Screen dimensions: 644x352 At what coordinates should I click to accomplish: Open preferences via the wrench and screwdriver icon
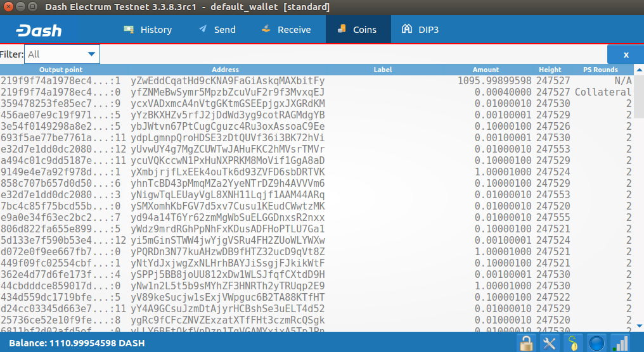coord(549,343)
